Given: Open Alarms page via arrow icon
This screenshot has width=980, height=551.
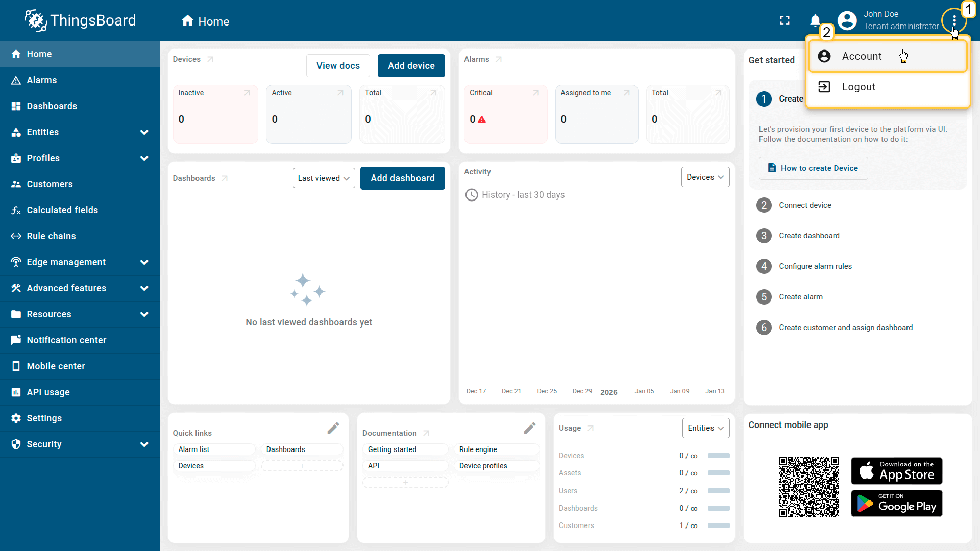Looking at the screenshot, I should point(499,59).
